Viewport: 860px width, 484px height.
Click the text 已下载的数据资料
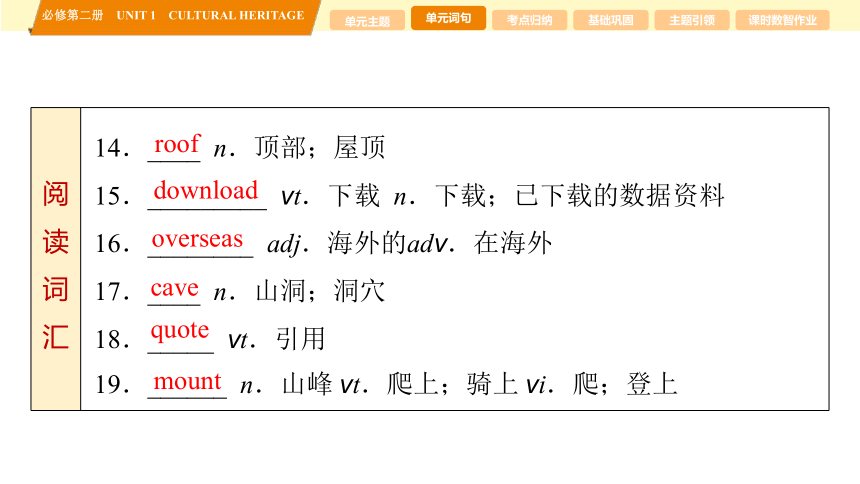tap(620, 195)
